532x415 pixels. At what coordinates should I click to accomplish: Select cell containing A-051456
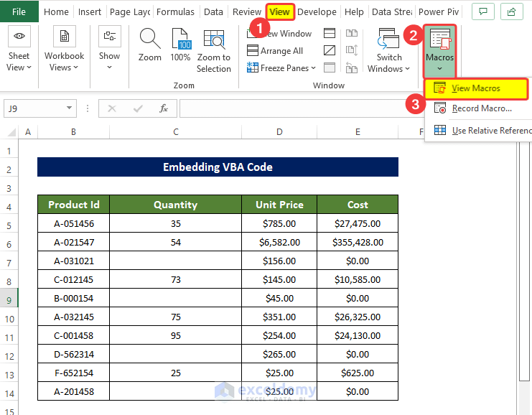pos(74,223)
